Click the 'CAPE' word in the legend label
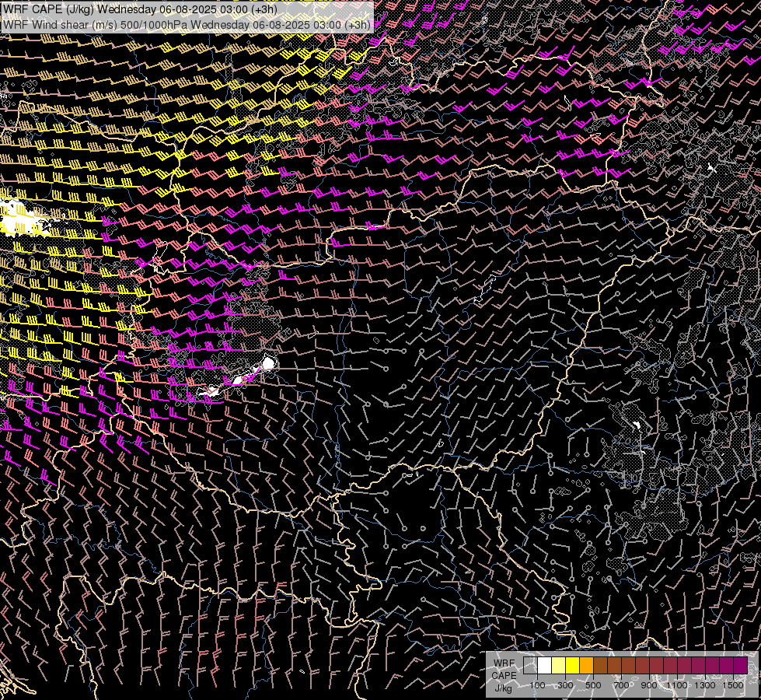Viewport: 761px width, 700px height. [504, 675]
